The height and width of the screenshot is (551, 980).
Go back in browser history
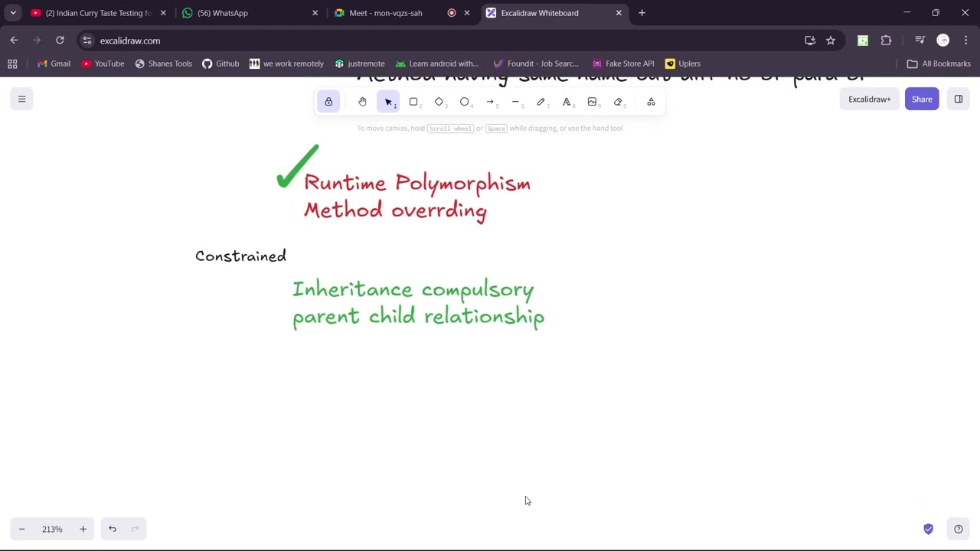(14, 41)
